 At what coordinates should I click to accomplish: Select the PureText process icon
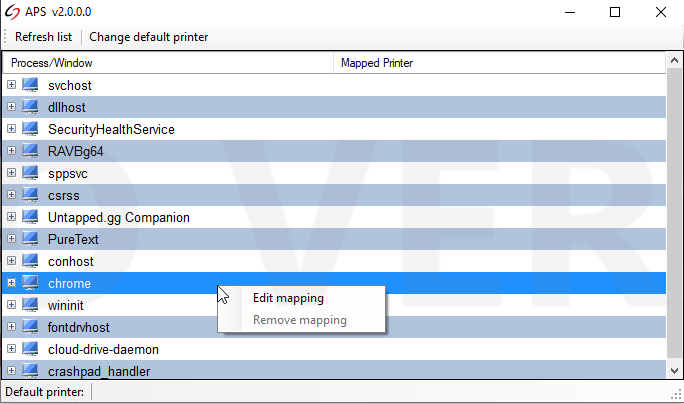tap(30, 239)
